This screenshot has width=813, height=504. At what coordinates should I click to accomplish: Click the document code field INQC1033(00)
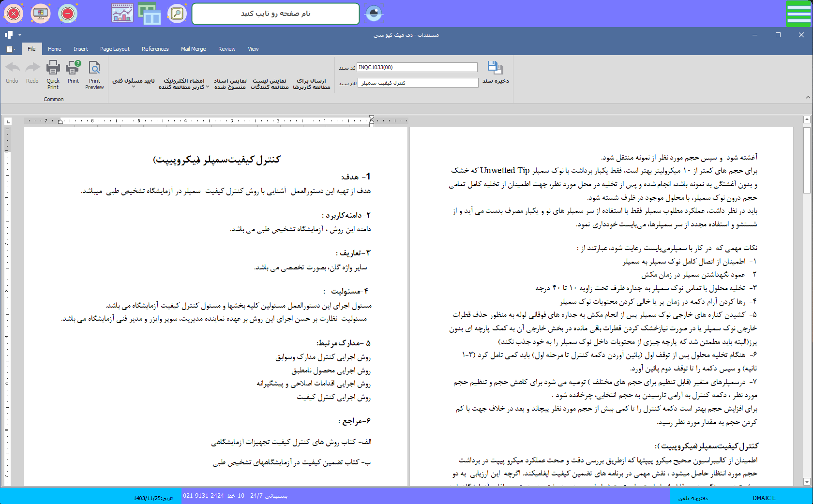coord(417,67)
